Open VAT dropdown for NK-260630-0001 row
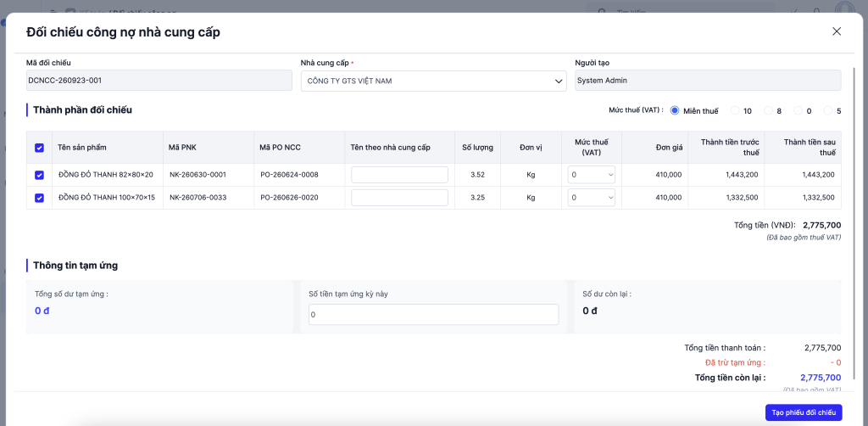Screen dimensions: 868x426 pyautogui.click(x=591, y=175)
